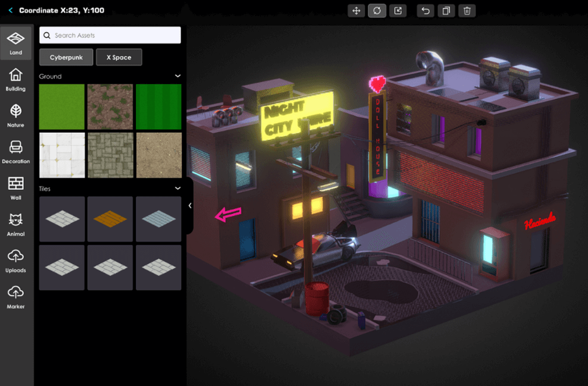
Task: Open the Building category
Action: [x=16, y=79]
